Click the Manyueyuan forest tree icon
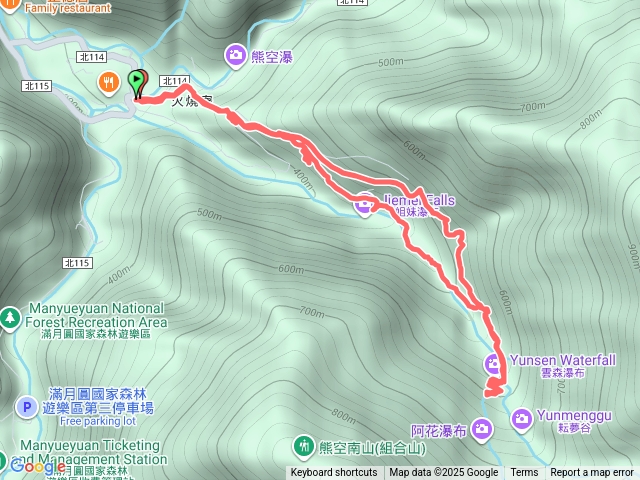Image resolution: width=640 pixels, height=480 pixels. 10,318
